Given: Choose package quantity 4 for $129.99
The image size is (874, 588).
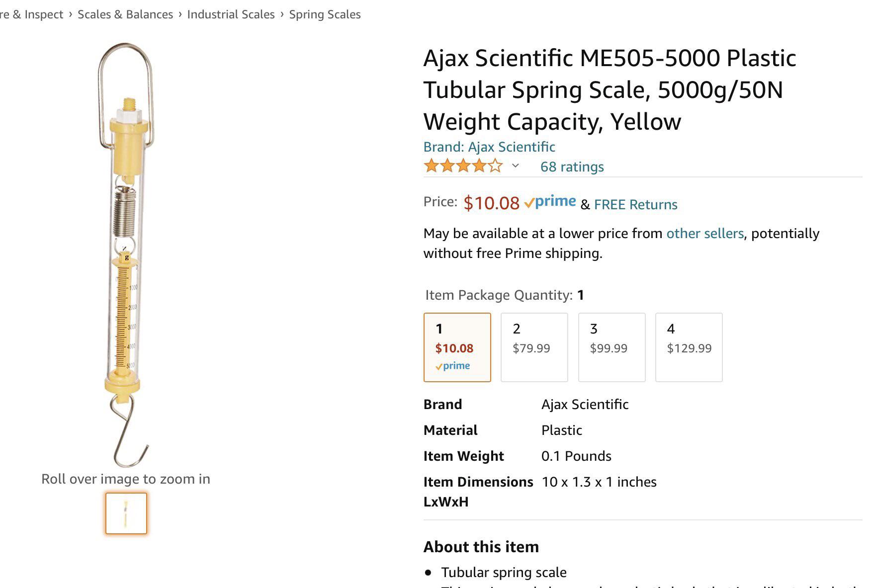Looking at the screenshot, I should [689, 346].
